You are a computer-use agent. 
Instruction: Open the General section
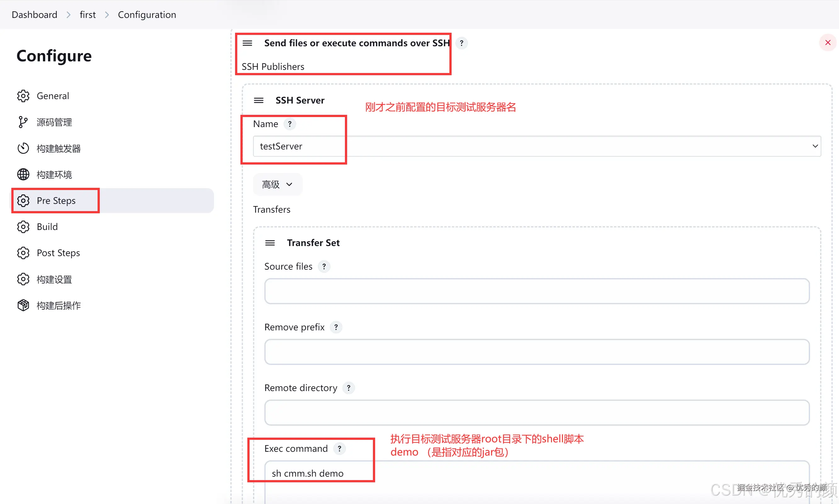53,96
